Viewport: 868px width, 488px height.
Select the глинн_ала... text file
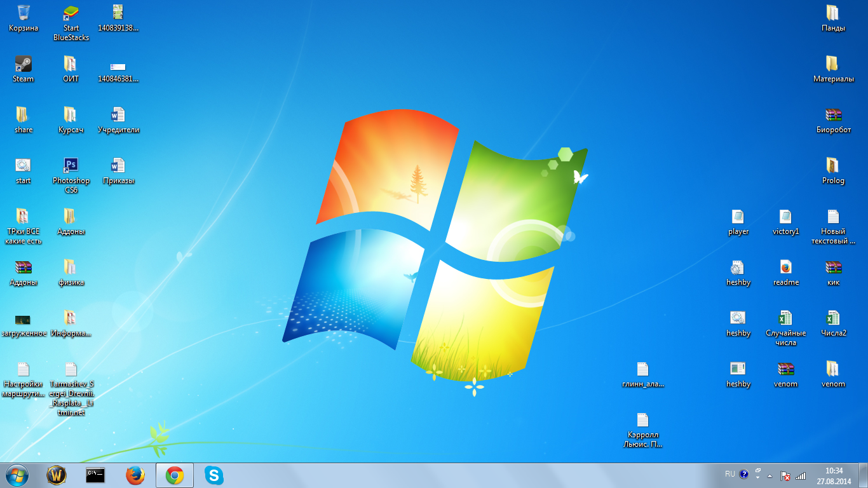click(642, 374)
